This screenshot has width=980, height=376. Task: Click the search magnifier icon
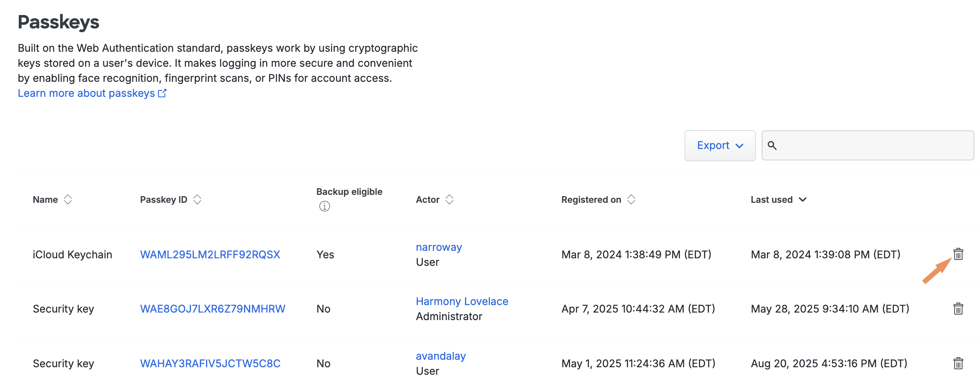772,145
